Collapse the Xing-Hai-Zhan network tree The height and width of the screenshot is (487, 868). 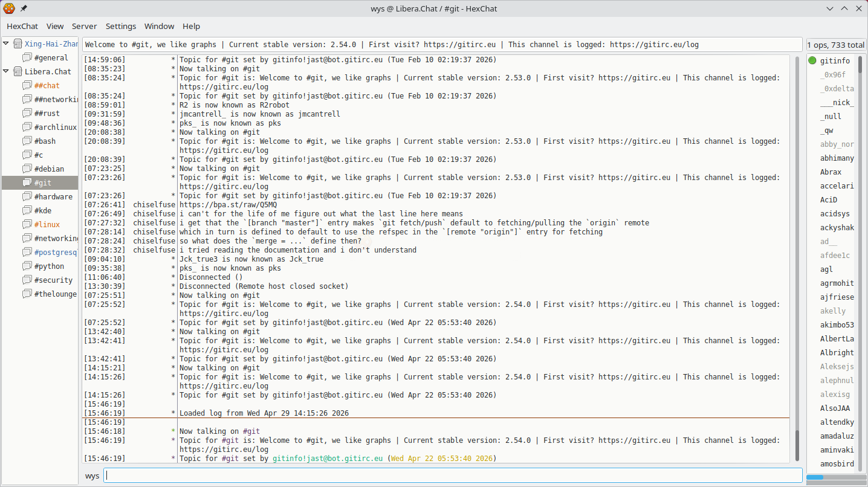click(7, 44)
